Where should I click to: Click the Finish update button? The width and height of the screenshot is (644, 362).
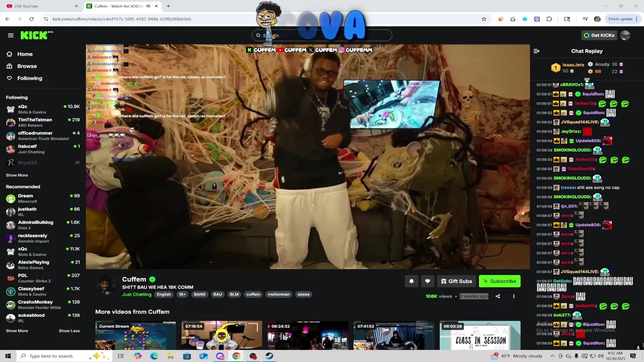623,19
